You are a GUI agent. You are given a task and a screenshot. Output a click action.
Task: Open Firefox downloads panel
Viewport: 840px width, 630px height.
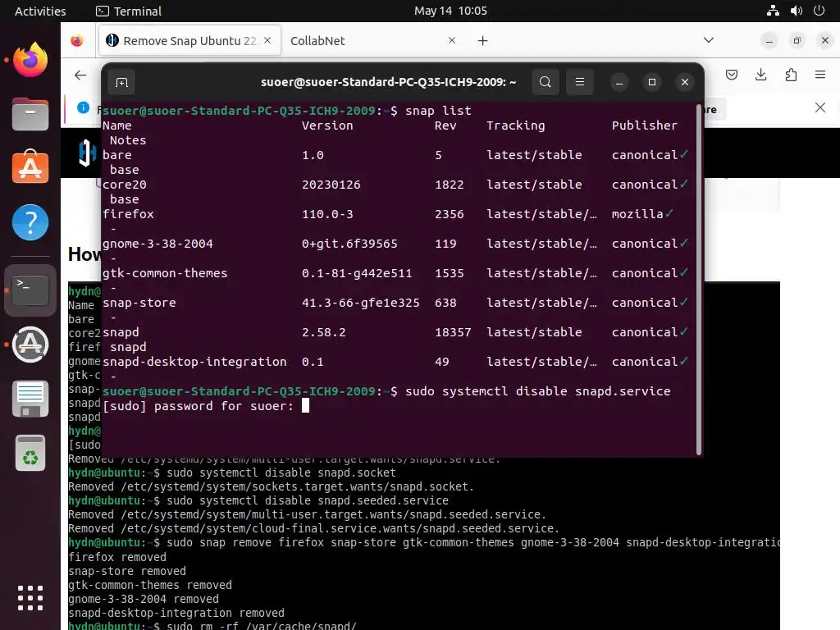760,75
